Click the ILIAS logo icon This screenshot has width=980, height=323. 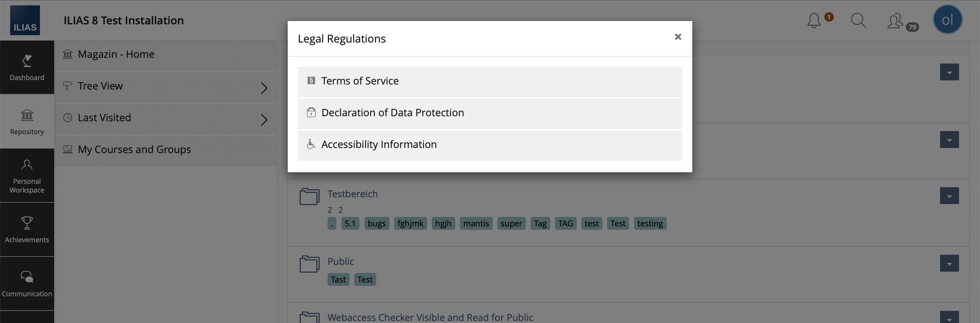(25, 20)
